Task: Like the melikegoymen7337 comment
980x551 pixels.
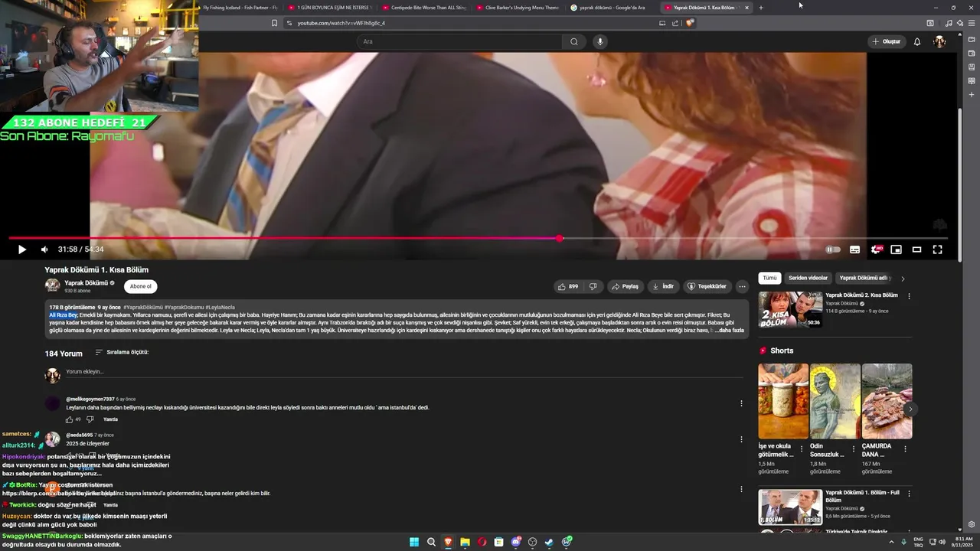Action: pyautogui.click(x=69, y=419)
